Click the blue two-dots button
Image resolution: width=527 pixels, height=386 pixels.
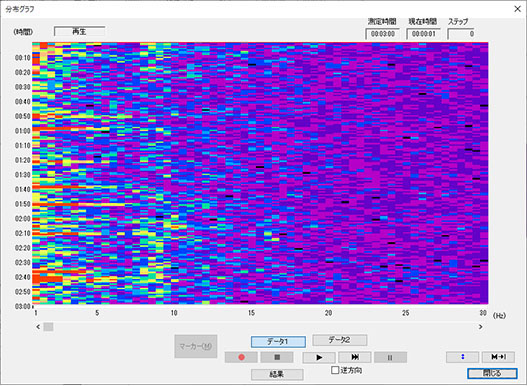click(x=462, y=357)
